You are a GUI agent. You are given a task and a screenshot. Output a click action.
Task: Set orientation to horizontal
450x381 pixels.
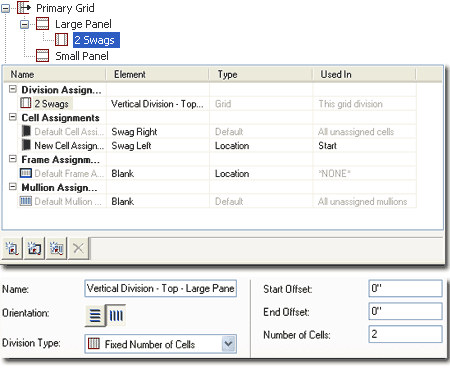coord(95,315)
